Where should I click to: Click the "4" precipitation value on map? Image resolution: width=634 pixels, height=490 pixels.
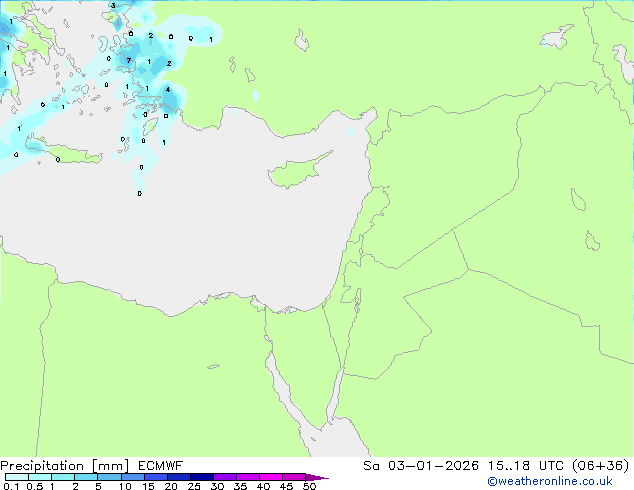click(168, 89)
